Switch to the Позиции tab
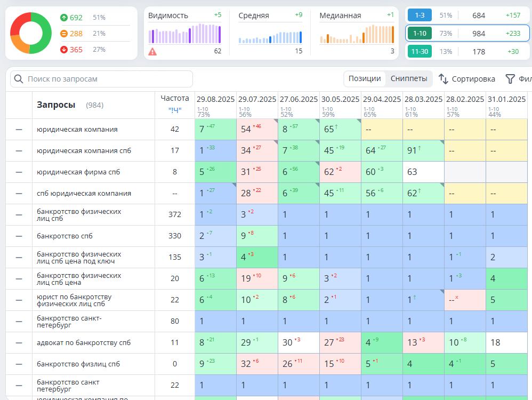 click(365, 78)
